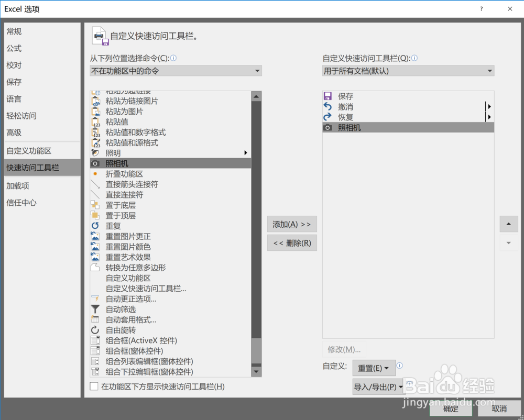Click the command list scrollbar thumb
This screenshot has width=524, height=420.
(x=256, y=350)
